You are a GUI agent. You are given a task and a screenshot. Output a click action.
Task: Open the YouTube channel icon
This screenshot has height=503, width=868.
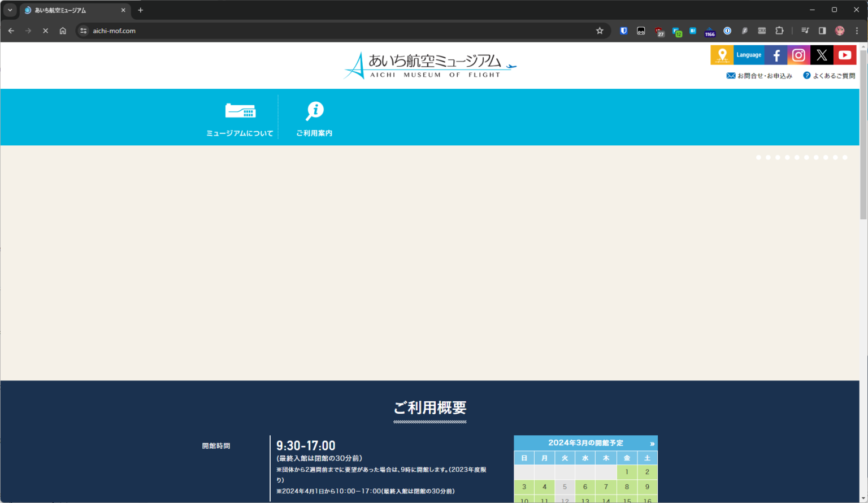point(845,55)
